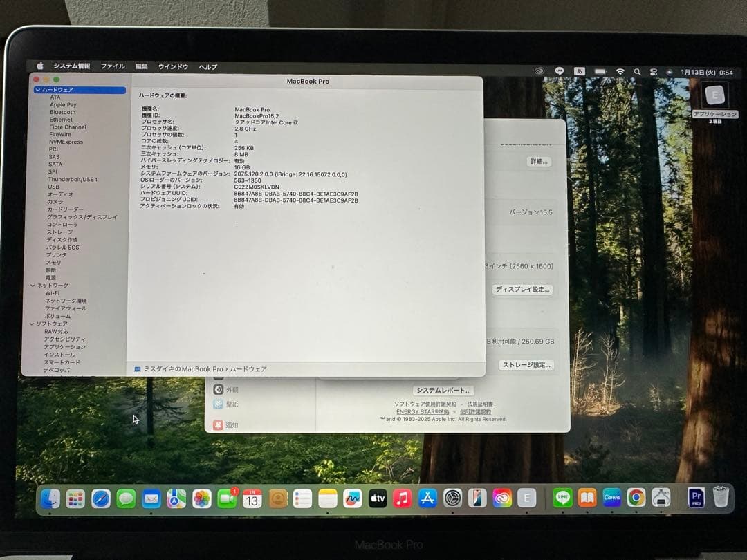Open LINE from the Dock
The image size is (747, 560).
[x=562, y=496]
